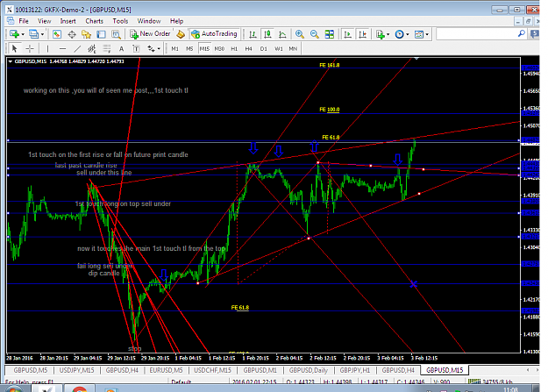
Task: Open the Tools menu
Action: 120,21
